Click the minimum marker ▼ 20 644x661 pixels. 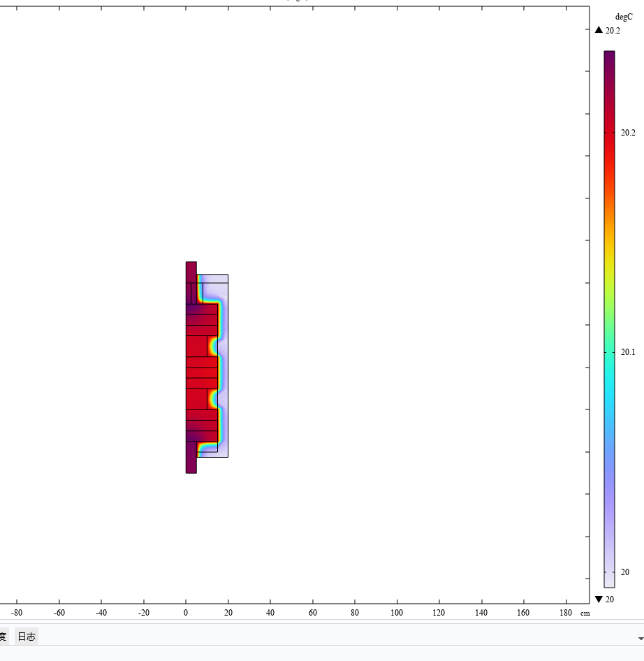point(604,599)
